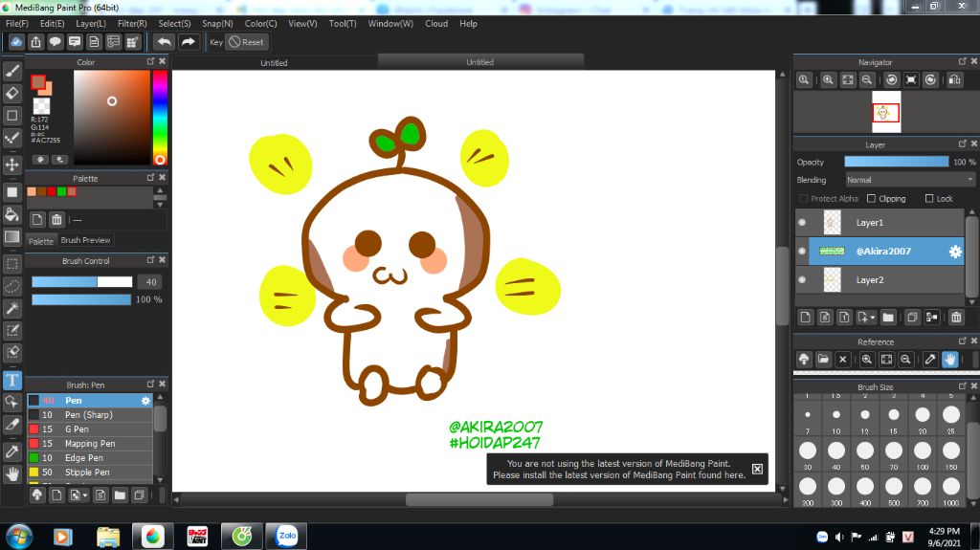
Task: Click the Undo arrow in toolbar
Action: 164,42
